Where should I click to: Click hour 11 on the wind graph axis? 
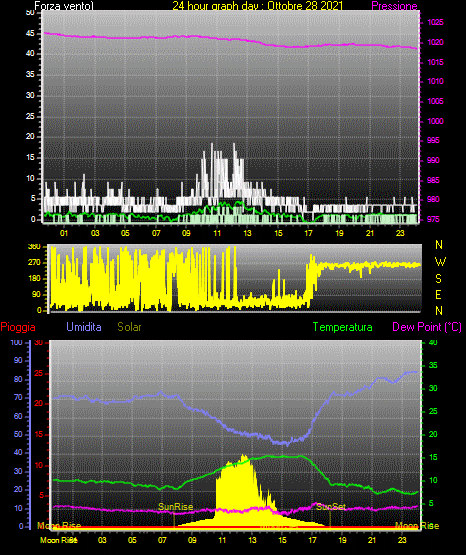coord(217,233)
